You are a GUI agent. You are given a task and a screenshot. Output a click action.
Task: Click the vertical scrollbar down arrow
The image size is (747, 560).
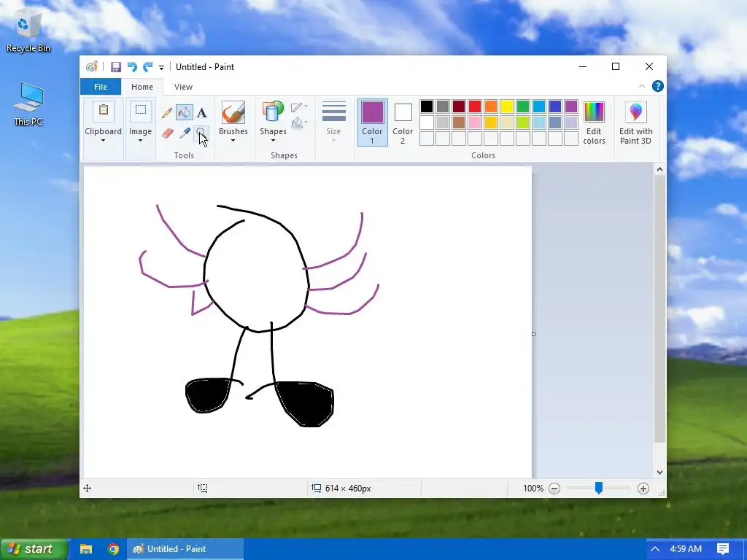tap(659, 472)
